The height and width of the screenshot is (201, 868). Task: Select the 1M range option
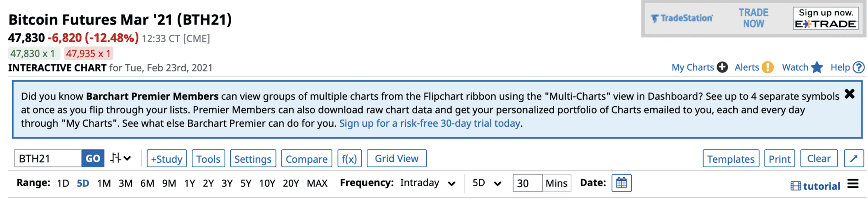click(x=104, y=183)
